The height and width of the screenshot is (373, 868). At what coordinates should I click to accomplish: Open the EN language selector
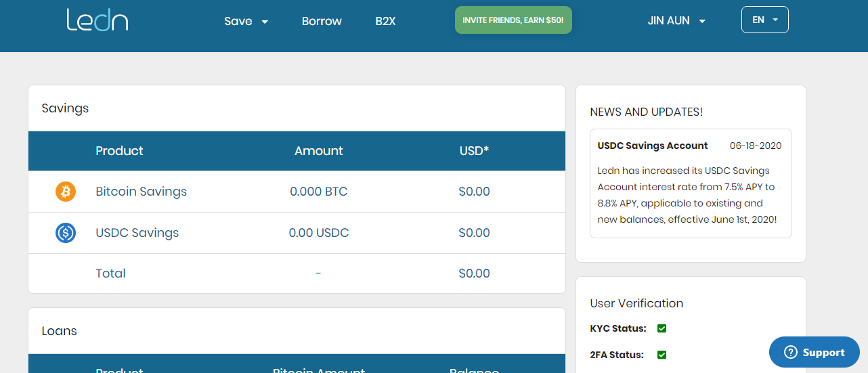coord(765,20)
